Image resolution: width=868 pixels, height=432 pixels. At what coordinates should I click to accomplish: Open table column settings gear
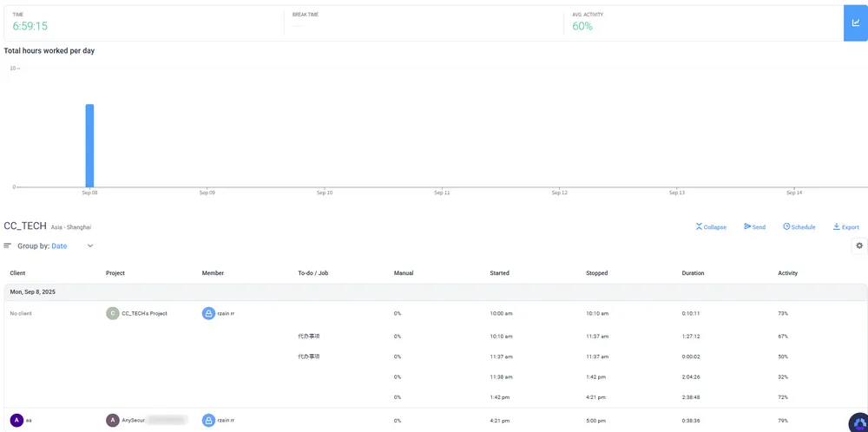point(859,245)
